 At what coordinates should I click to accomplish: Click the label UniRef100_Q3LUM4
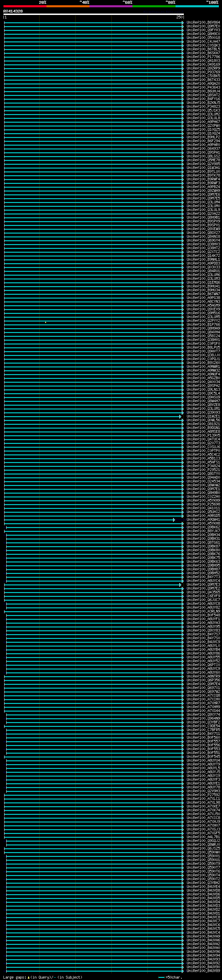203,202
